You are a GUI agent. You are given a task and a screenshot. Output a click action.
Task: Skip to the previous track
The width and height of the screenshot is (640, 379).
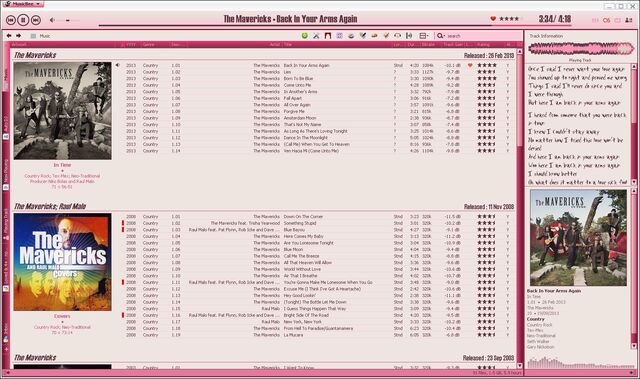[11, 20]
